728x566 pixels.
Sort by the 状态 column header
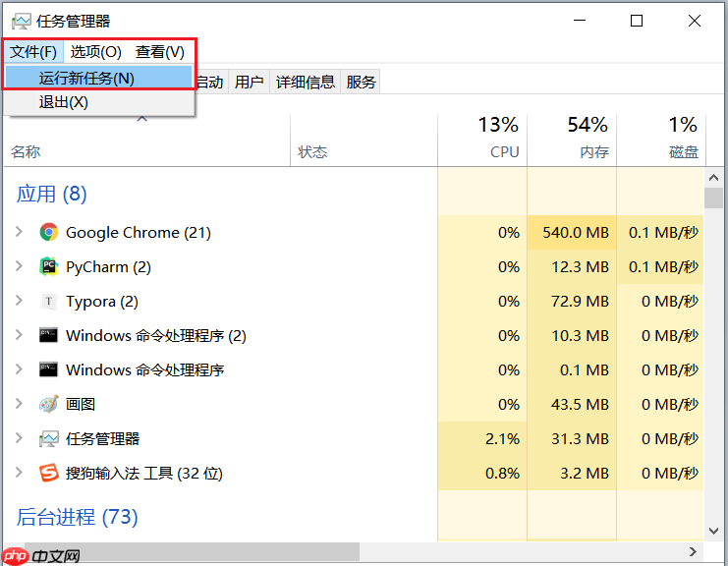pos(364,141)
